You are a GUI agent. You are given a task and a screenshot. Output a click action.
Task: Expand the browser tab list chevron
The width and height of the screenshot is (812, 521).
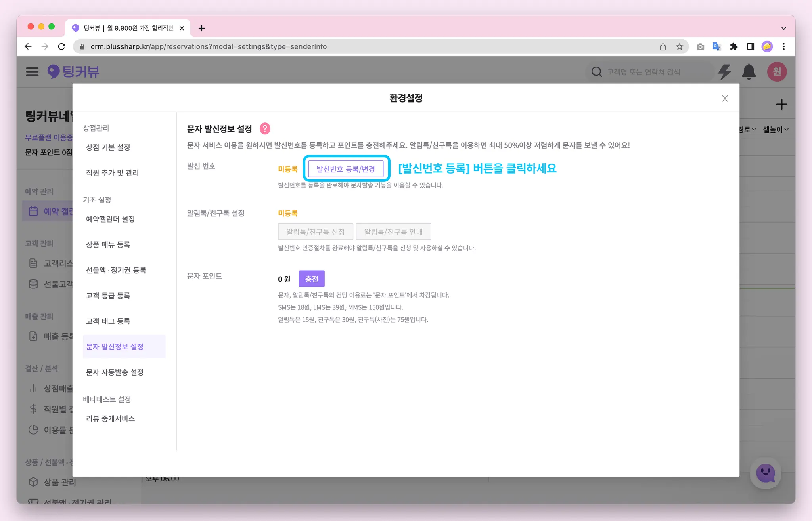[x=783, y=28]
